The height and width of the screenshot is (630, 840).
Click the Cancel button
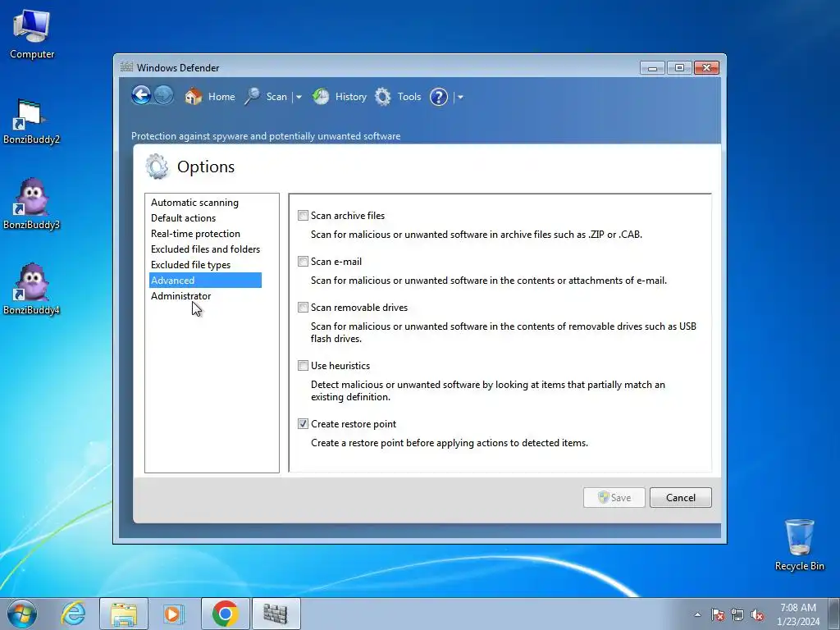click(x=680, y=498)
